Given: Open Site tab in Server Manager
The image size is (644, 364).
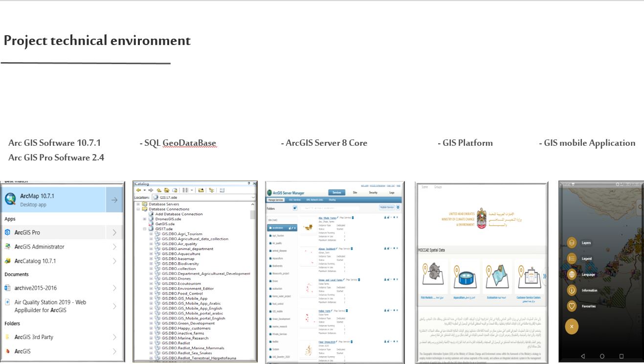Looking at the screenshot, I should (x=355, y=192).
